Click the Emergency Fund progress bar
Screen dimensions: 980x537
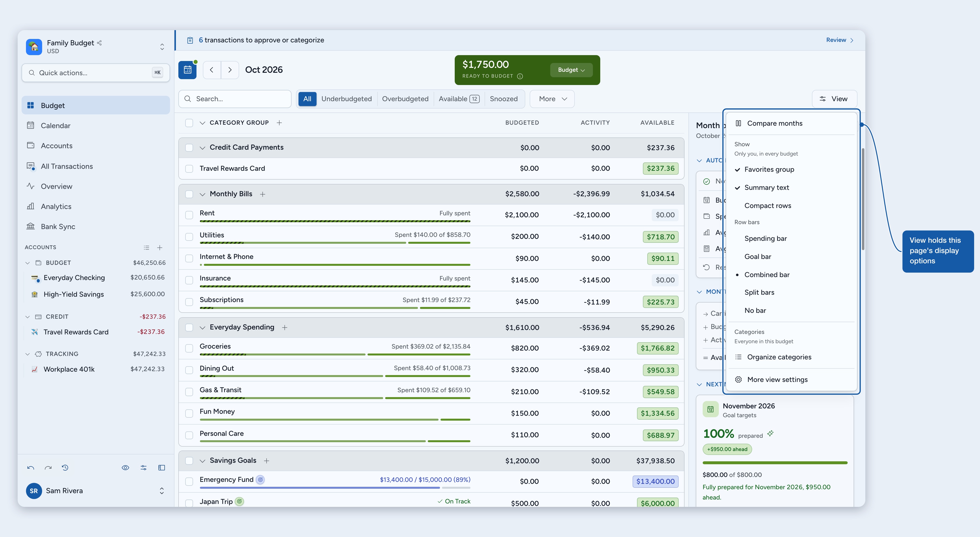(x=335, y=488)
